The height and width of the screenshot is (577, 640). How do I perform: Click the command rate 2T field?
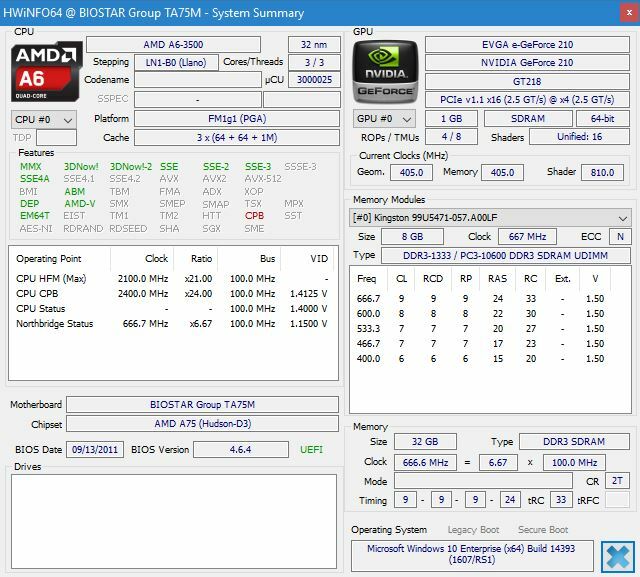[x=617, y=481]
